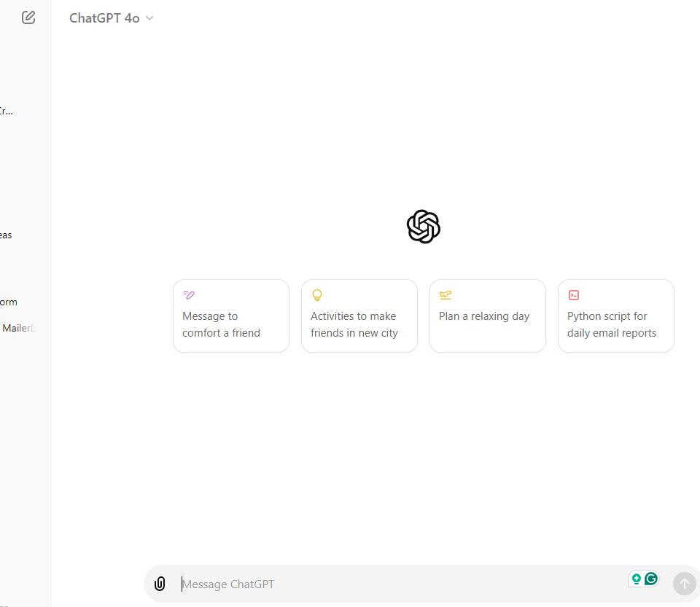This screenshot has height=607, width=700.
Task: Attach a file using the paperclip icon
Action: (160, 584)
